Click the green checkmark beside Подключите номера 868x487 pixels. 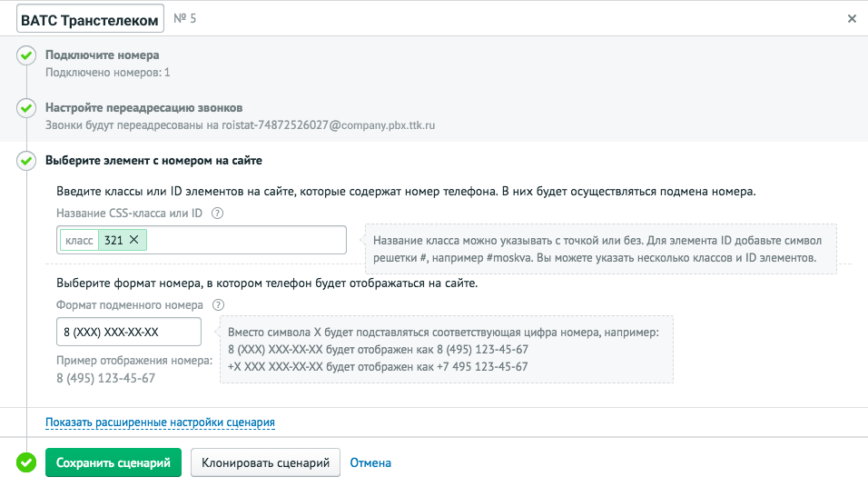[x=26, y=56]
